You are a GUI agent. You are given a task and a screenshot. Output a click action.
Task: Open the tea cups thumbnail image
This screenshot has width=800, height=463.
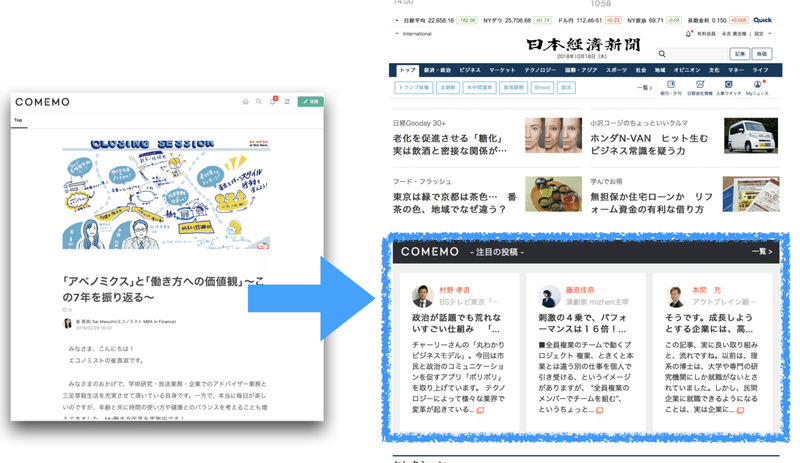[554, 194]
